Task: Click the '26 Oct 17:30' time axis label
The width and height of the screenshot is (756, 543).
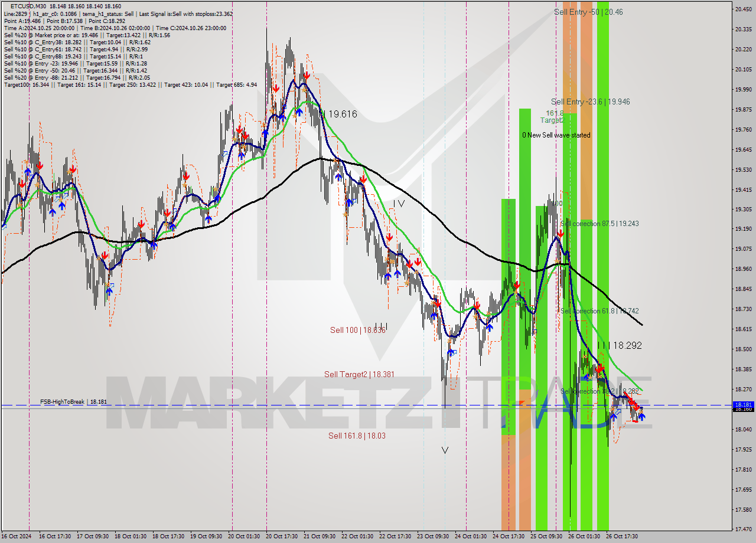Action: (x=622, y=537)
